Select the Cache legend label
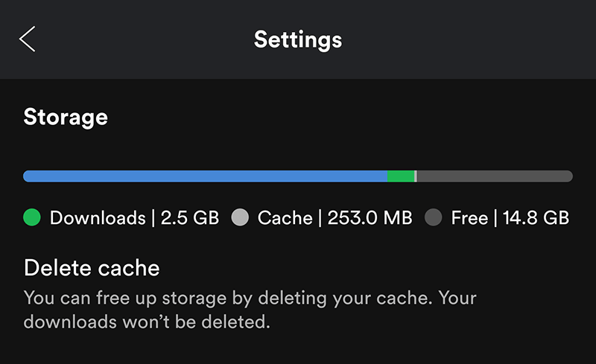The width and height of the screenshot is (596, 364). pyautogui.click(x=285, y=218)
